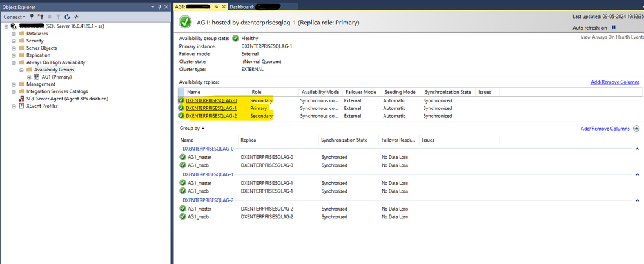This screenshot has width=644, height=264.
Task: Open Object Explorer window position dropdown arrow
Action: [153, 7]
